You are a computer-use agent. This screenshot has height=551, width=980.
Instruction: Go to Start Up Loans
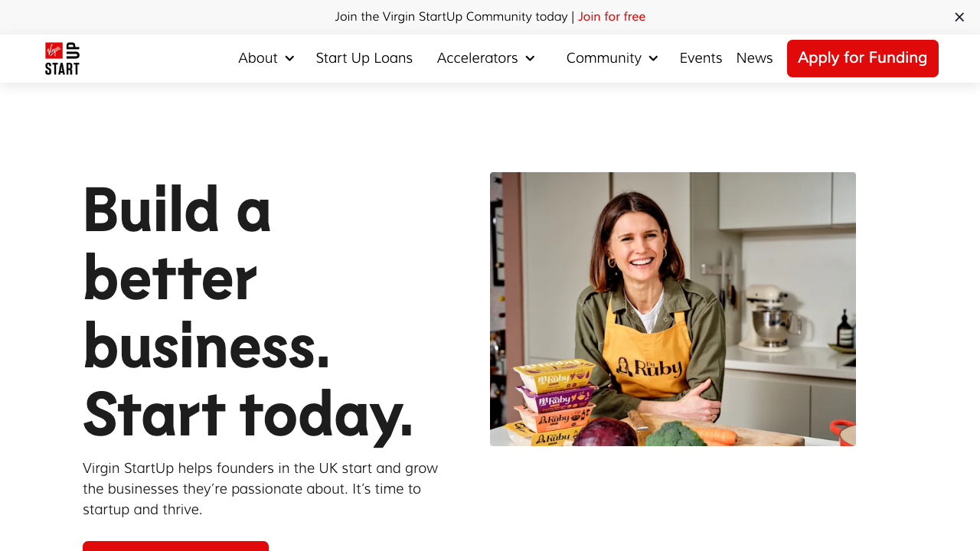pyautogui.click(x=364, y=58)
